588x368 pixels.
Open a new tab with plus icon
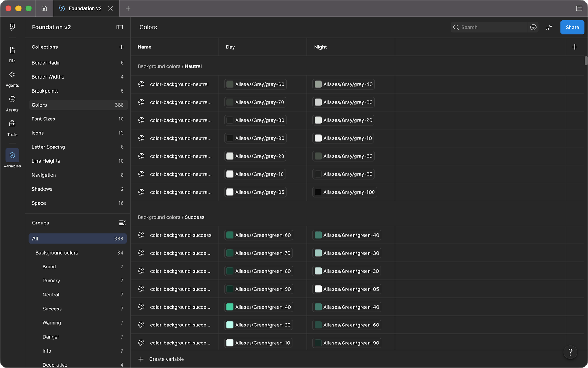128,8
